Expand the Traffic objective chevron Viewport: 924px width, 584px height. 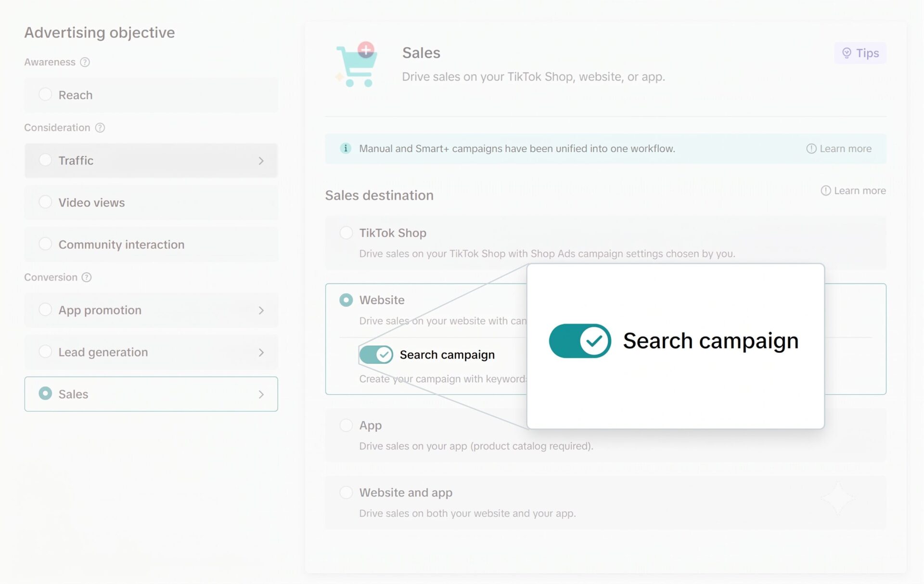[x=261, y=161]
